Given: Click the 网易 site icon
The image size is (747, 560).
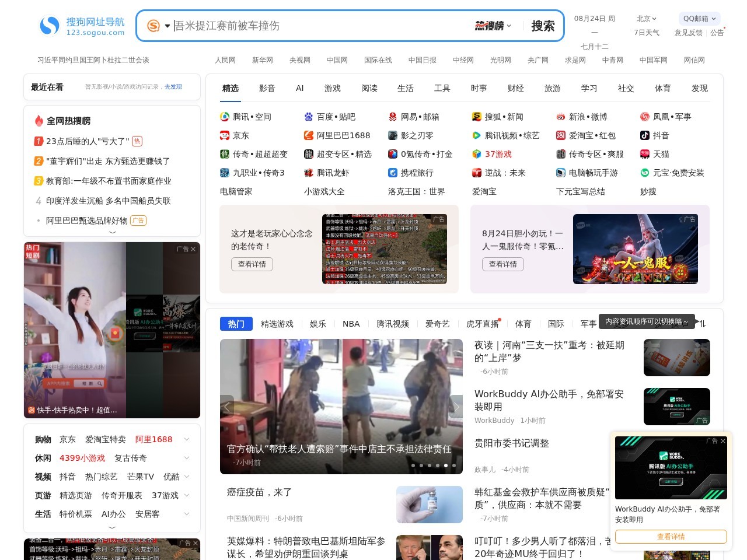Looking at the screenshot, I should (x=393, y=117).
